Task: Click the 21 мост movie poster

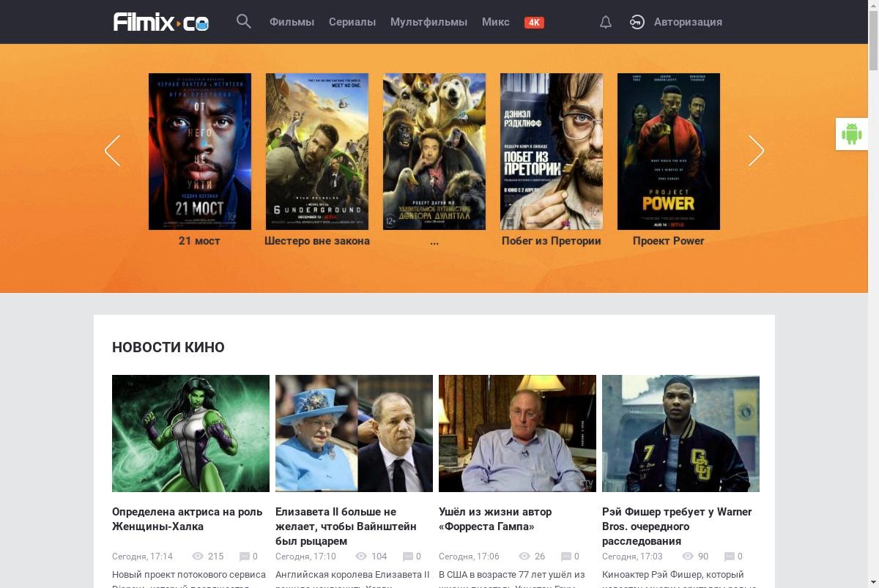Action: [200, 152]
